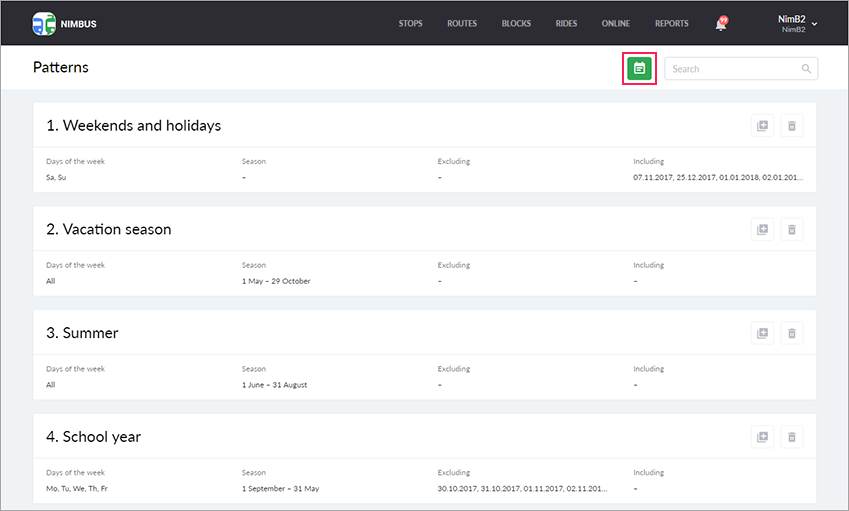Open the 4. School year pattern
849x511 pixels.
pos(94,437)
